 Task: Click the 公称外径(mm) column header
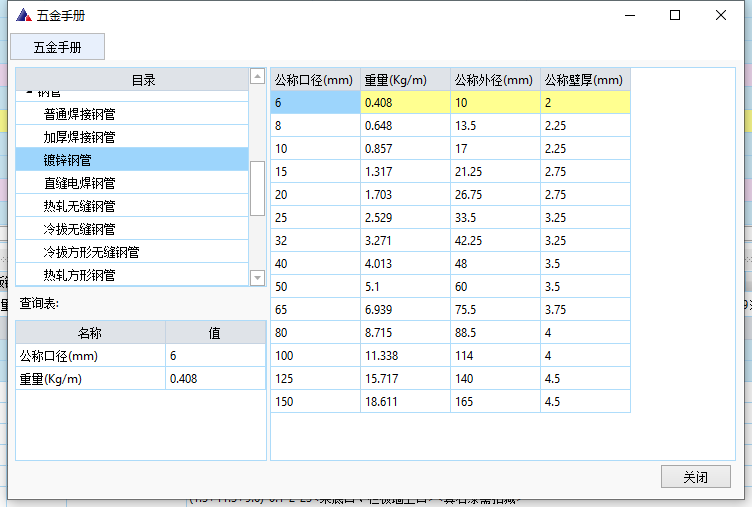(x=495, y=80)
